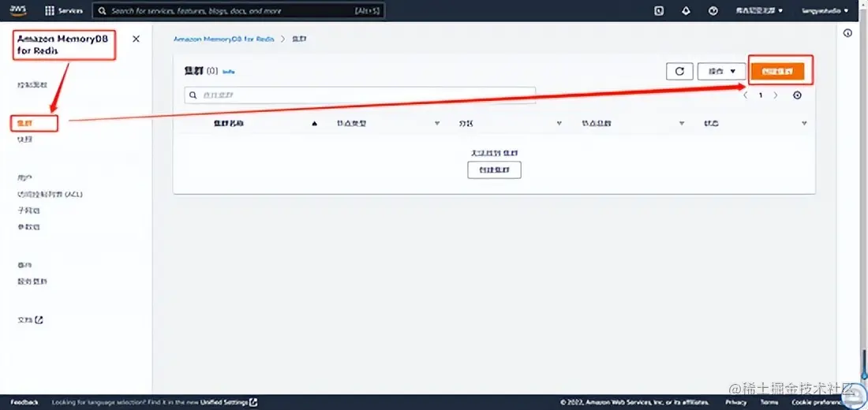Open Amazon MemoryDB for Redis breadcrumb link
Image resolution: width=868 pixels, height=410 pixels.
point(223,39)
